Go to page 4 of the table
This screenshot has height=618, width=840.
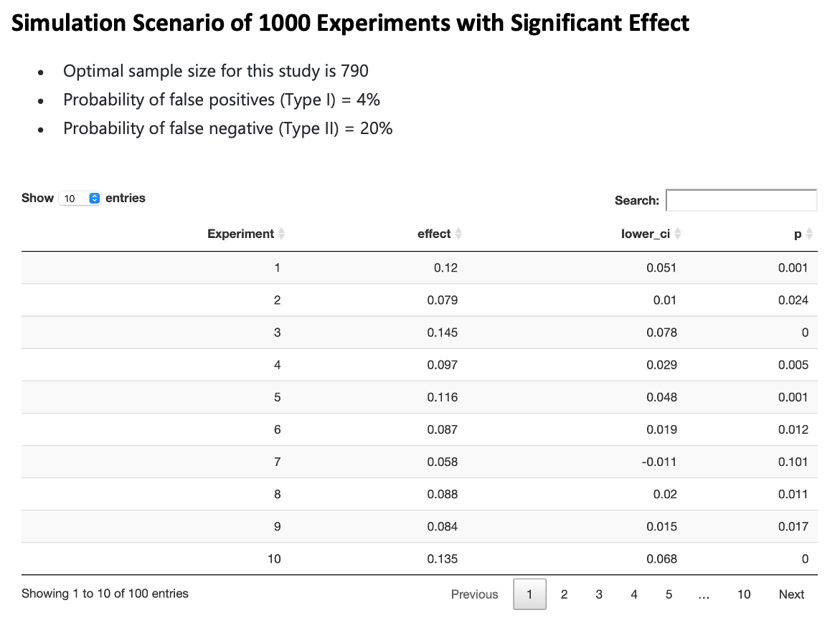pos(634,594)
